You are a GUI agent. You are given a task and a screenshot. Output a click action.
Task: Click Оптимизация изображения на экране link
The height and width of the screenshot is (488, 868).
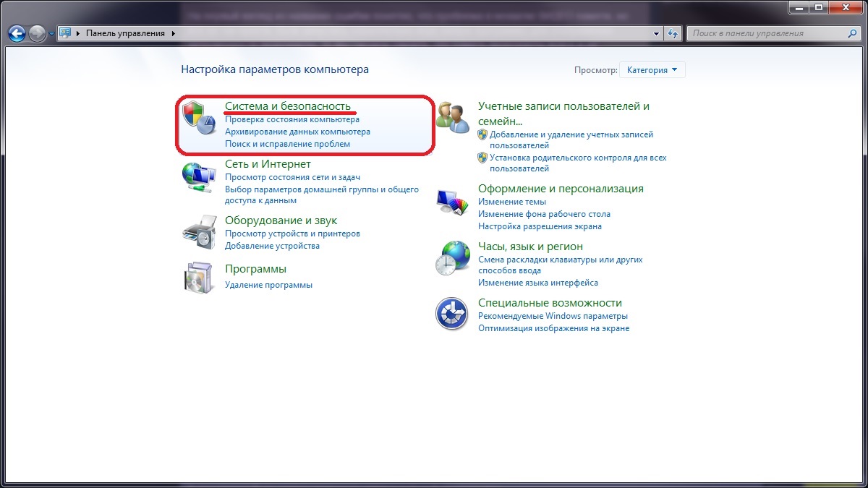click(553, 328)
